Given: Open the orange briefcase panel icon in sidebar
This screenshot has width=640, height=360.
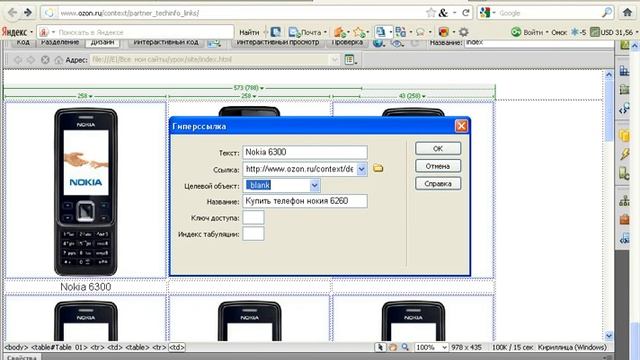Looking at the screenshot, I should (x=624, y=220).
